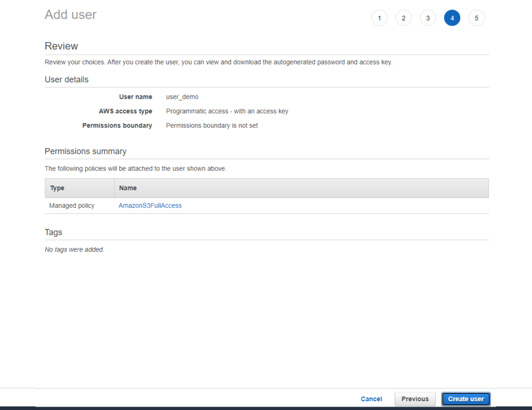Screen dimensions: 532x410
Task: Cancel the add user wizard
Action: pos(371,399)
